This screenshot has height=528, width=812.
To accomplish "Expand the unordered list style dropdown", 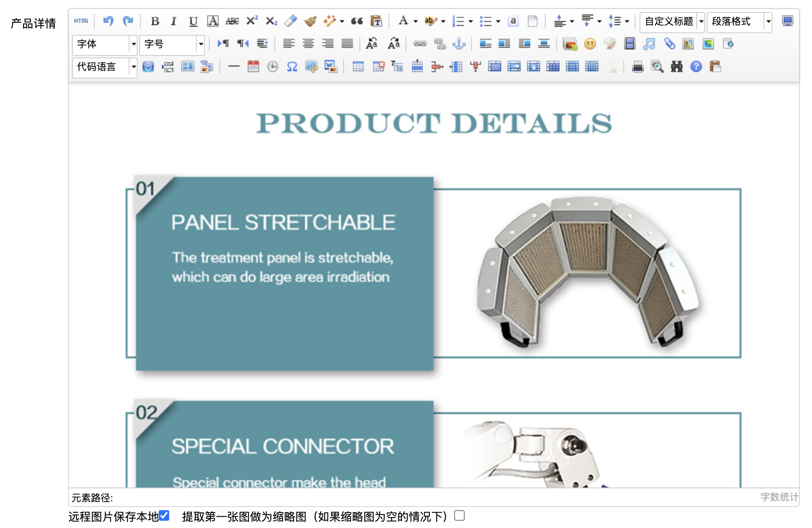I will click(x=498, y=21).
